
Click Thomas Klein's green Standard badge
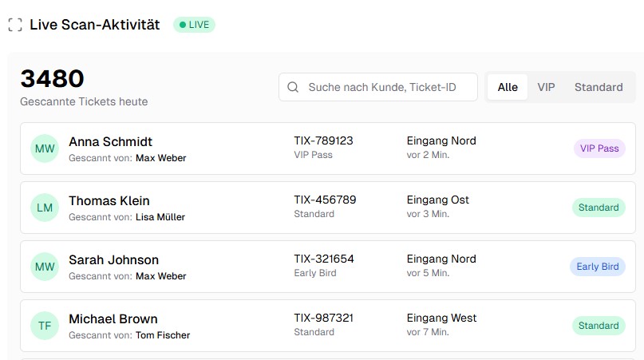pyautogui.click(x=599, y=208)
